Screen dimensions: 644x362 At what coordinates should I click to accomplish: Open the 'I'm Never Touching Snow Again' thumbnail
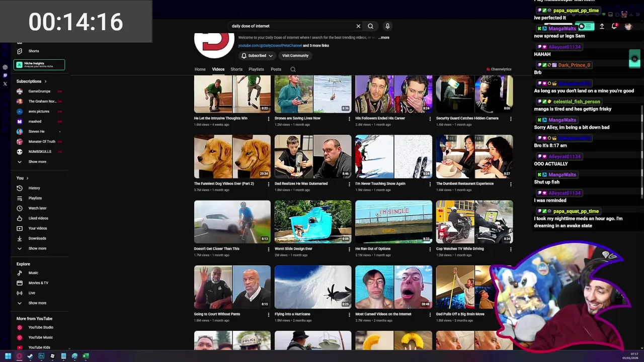[x=393, y=156]
